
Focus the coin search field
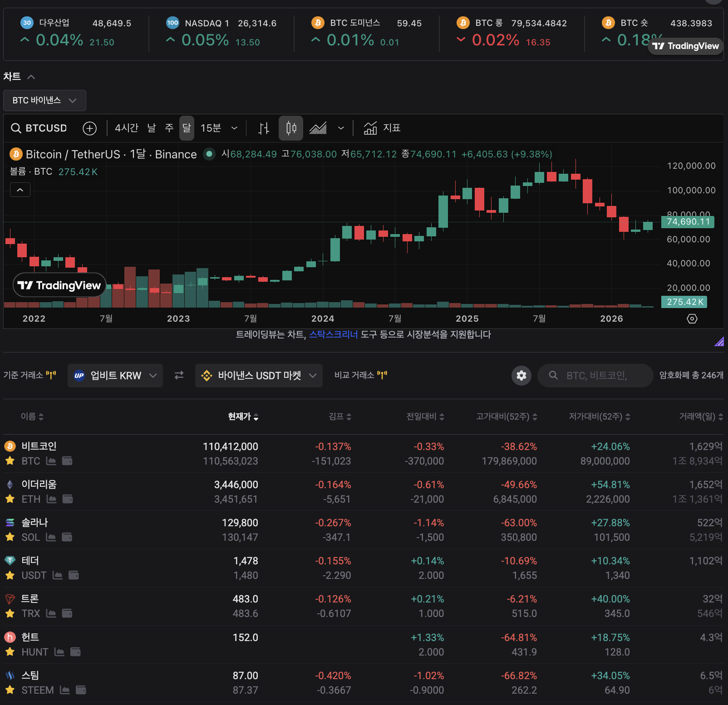click(595, 376)
